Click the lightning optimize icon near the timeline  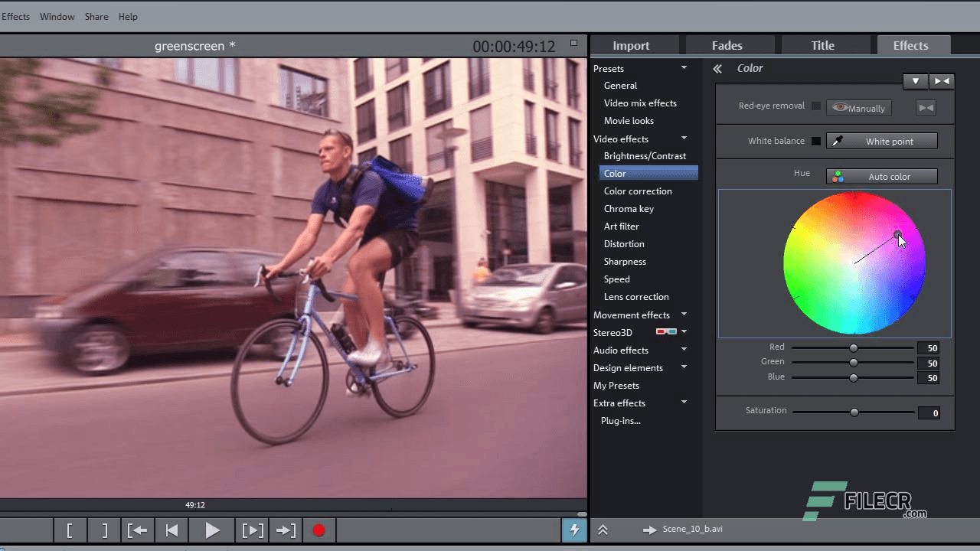[x=574, y=530]
